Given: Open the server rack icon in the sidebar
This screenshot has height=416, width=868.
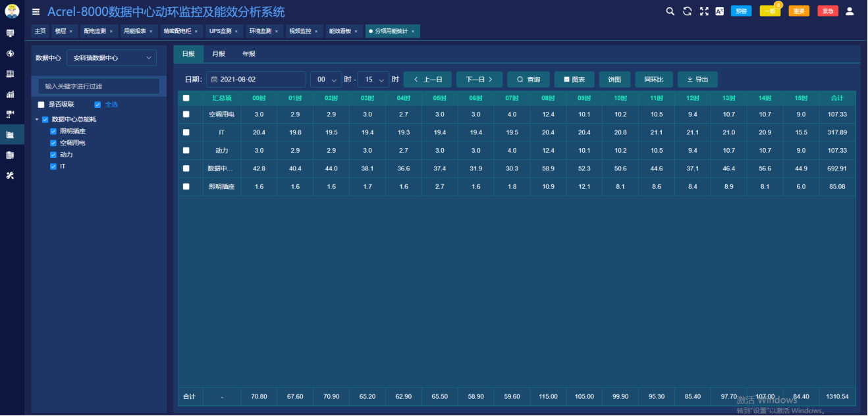Looking at the screenshot, I should [11, 74].
